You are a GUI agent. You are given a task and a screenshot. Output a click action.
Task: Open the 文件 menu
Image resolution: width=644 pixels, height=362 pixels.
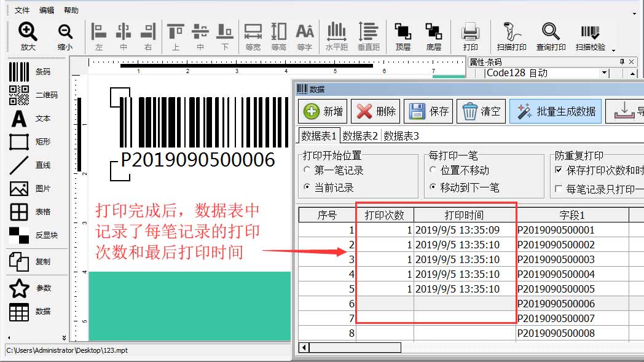pyautogui.click(x=22, y=10)
